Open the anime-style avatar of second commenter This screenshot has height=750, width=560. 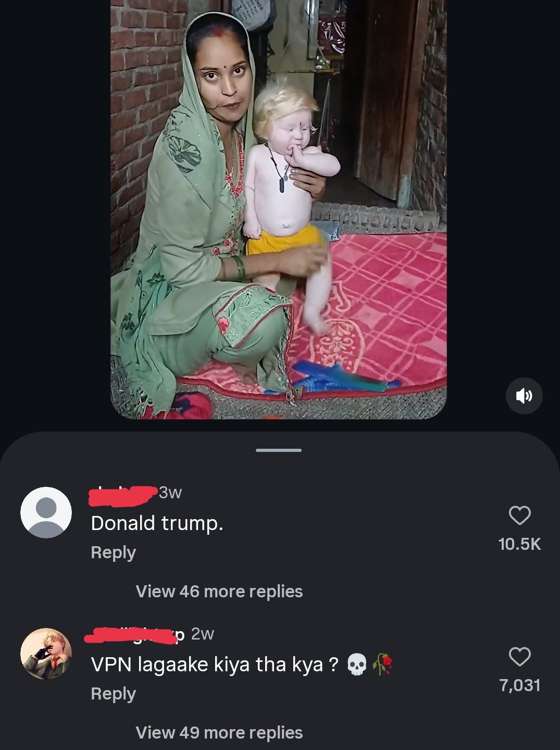coord(46,654)
